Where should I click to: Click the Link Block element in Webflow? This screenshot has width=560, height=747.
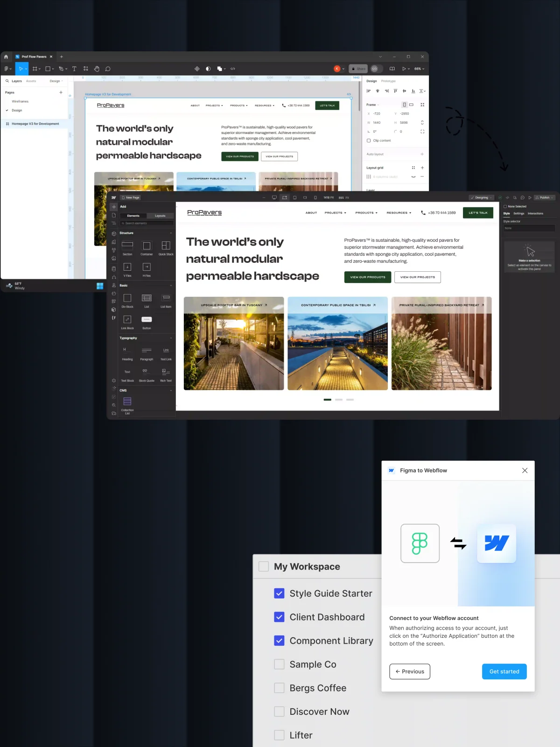click(127, 322)
